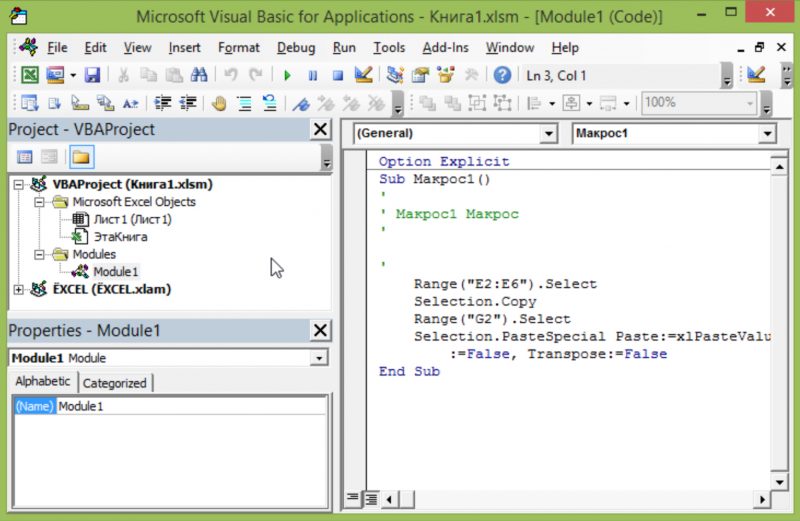Click horizontal scroll right arrow in code window
Screen dimensions: 800x521
click(x=762, y=499)
